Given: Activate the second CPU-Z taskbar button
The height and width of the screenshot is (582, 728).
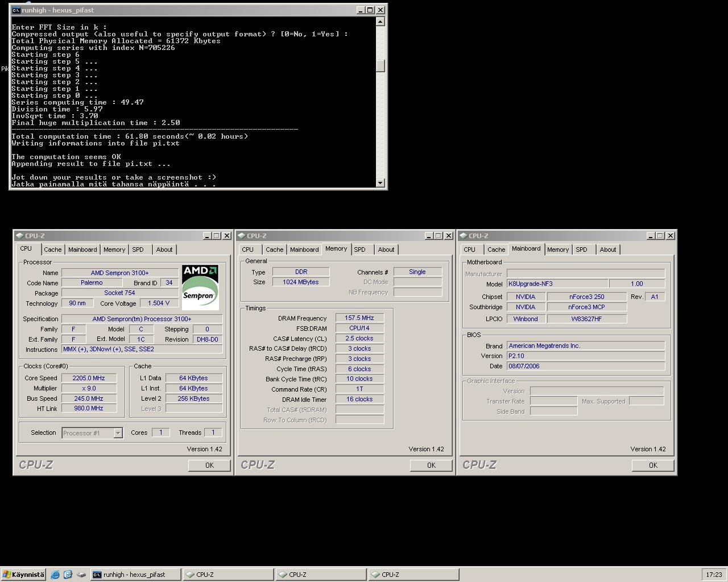Looking at the screenshot, I should [x=320, y=575].
